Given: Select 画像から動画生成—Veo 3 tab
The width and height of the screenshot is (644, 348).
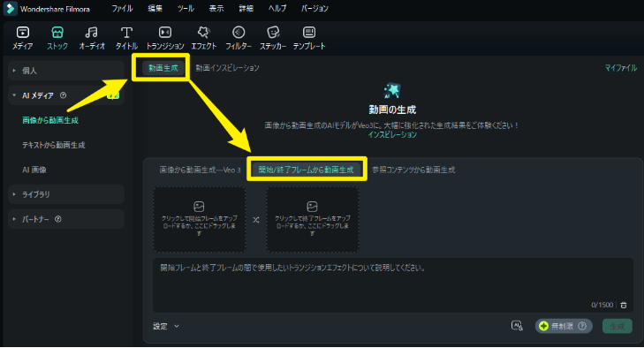Looking at the screenshot, I should pyautogui.click(x=200, y=170).
